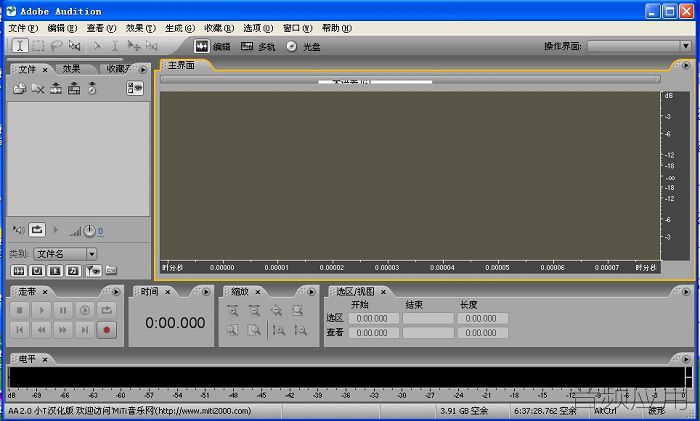Open the 收藏 menu
This screenshot has height=421, width=700.
pos(219,28)
